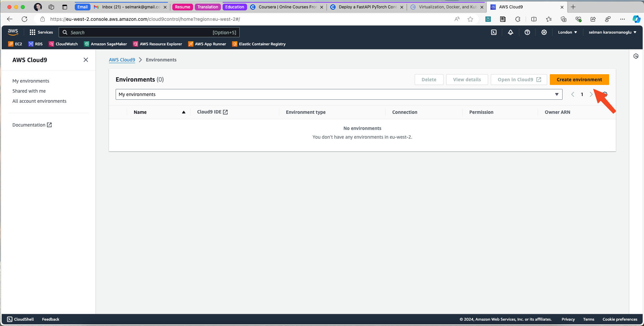Switch to the Deploy a FastAPI PyTorch tab

[367, 7]
